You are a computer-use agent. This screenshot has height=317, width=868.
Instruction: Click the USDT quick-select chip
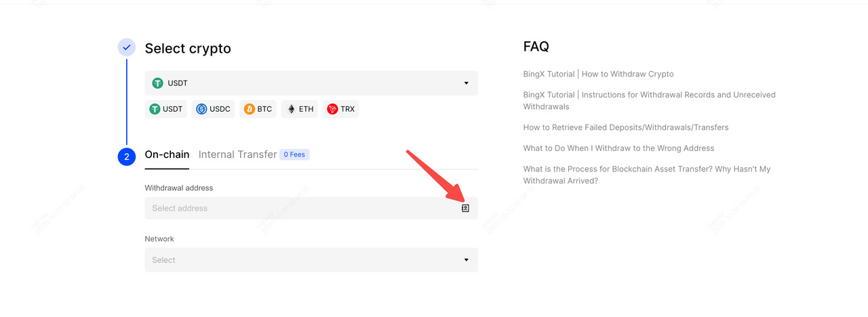166,109
